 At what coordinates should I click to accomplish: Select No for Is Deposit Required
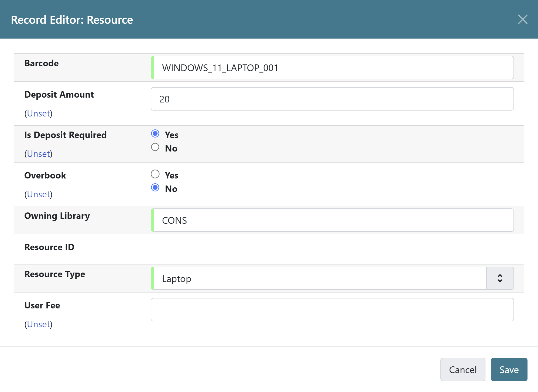coord(155,147)
